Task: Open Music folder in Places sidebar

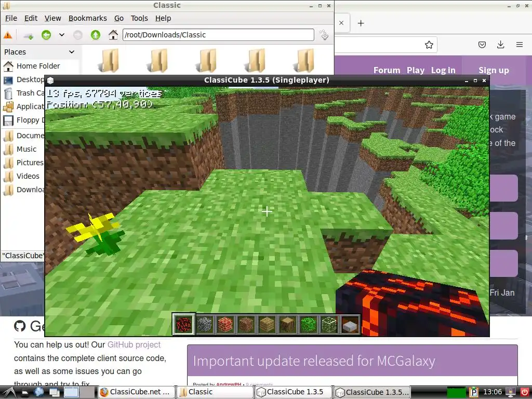Action: 20,149
